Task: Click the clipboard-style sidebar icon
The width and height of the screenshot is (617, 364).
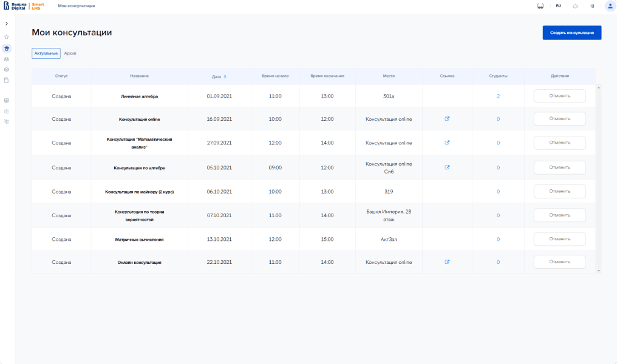Action: click(x=6, y=80)
